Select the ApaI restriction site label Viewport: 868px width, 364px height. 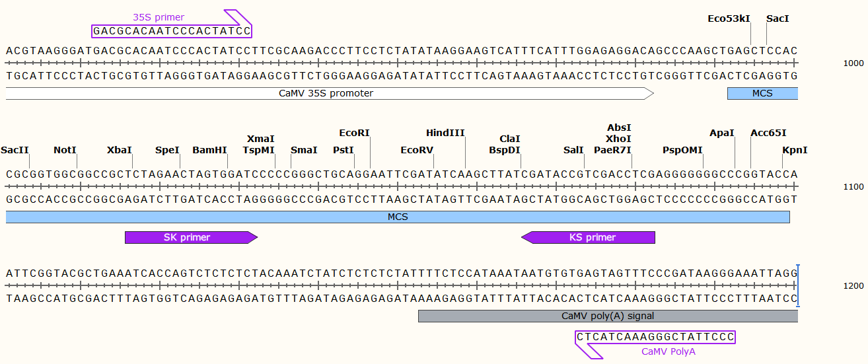coord(722,133)
